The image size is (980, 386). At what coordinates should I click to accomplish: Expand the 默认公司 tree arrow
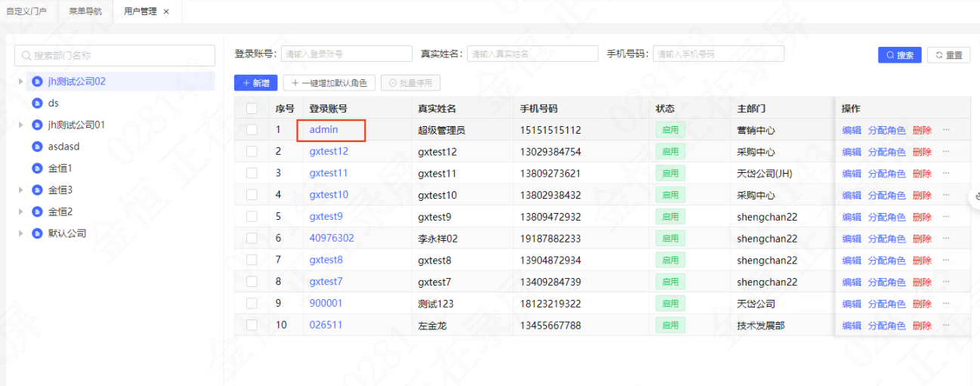[20, 233]
